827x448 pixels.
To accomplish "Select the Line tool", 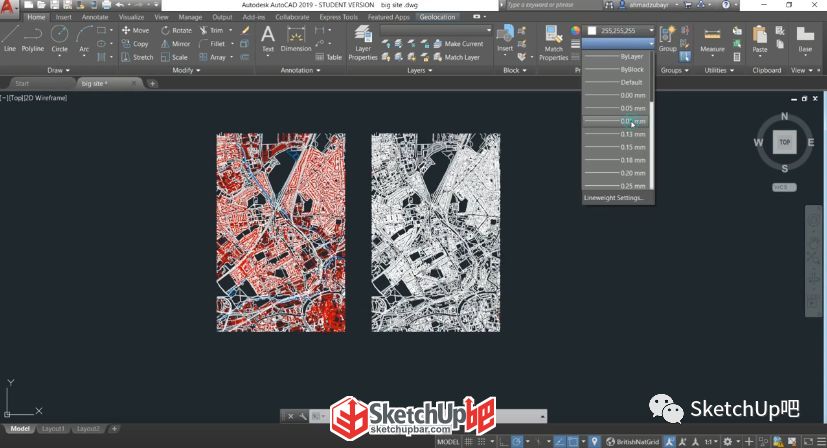I will coord(9,38).
